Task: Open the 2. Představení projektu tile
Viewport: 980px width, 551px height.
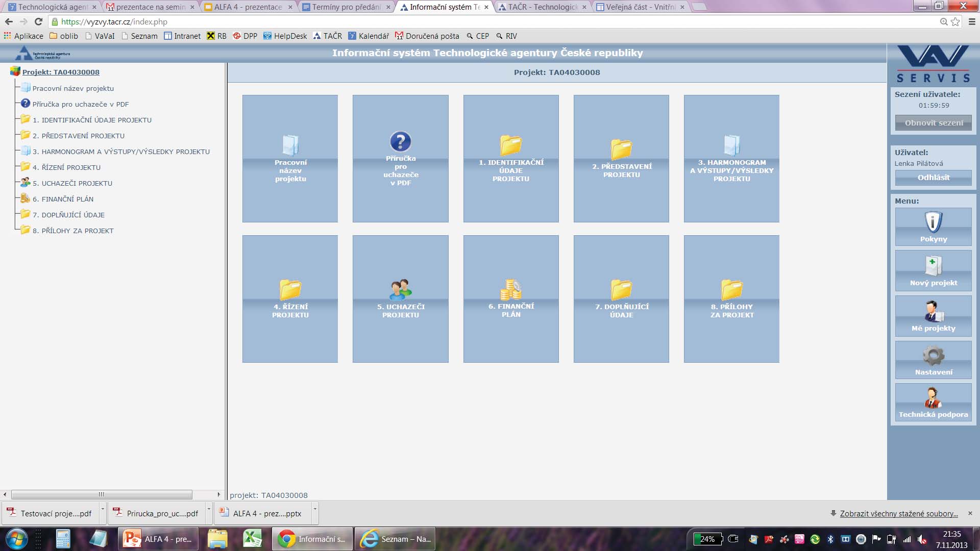Action: coord(621,159)
